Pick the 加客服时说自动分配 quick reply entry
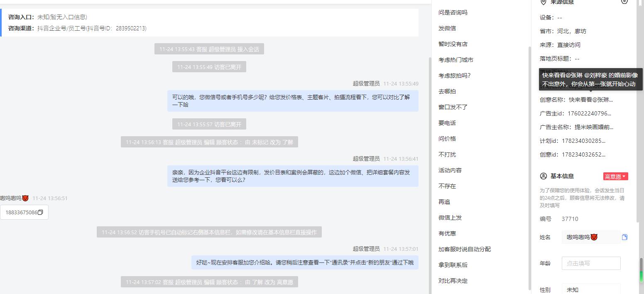The image size is (644, 294). [465, 249]
